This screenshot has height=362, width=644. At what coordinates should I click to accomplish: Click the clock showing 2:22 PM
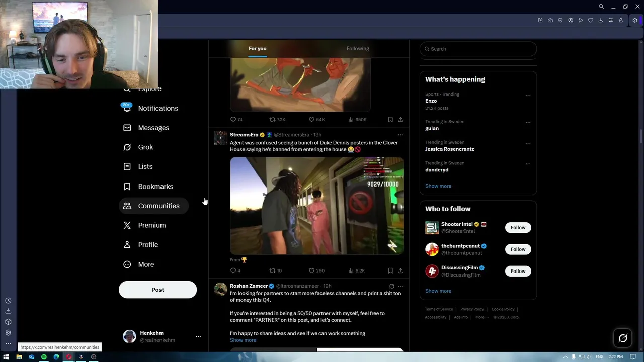tap(615, 357)
